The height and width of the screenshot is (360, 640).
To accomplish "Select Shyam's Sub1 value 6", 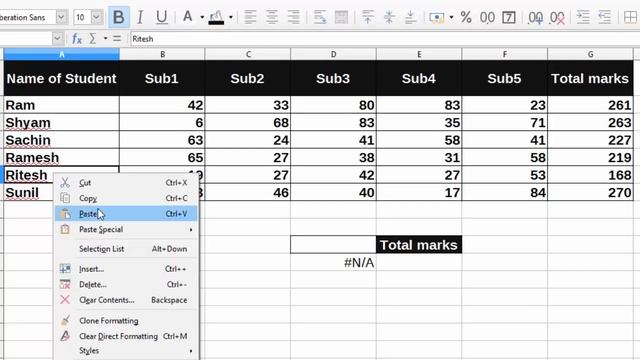I will (162, 122).
